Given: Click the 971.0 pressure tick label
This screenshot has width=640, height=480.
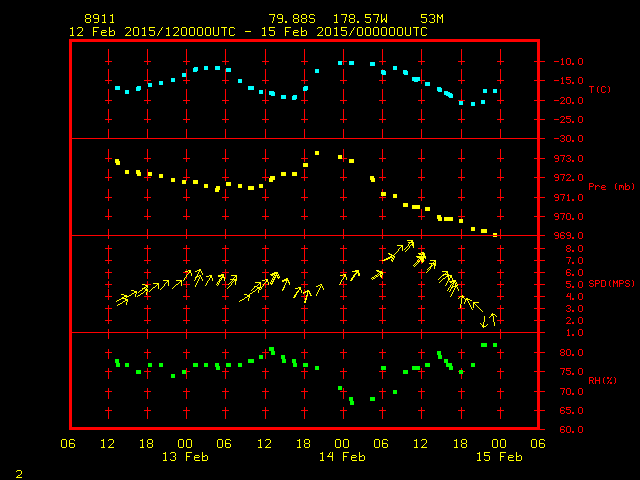Looking at the screenshot, I should coord(569,198).
